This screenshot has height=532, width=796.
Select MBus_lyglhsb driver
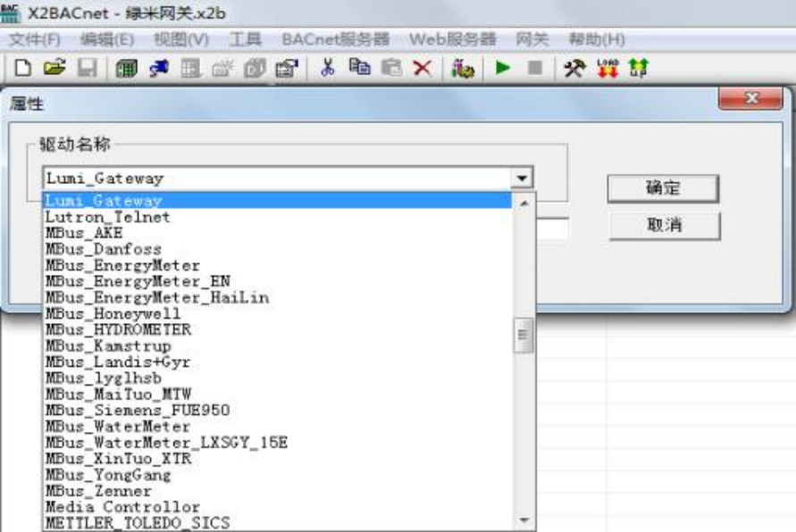point(278,378)
